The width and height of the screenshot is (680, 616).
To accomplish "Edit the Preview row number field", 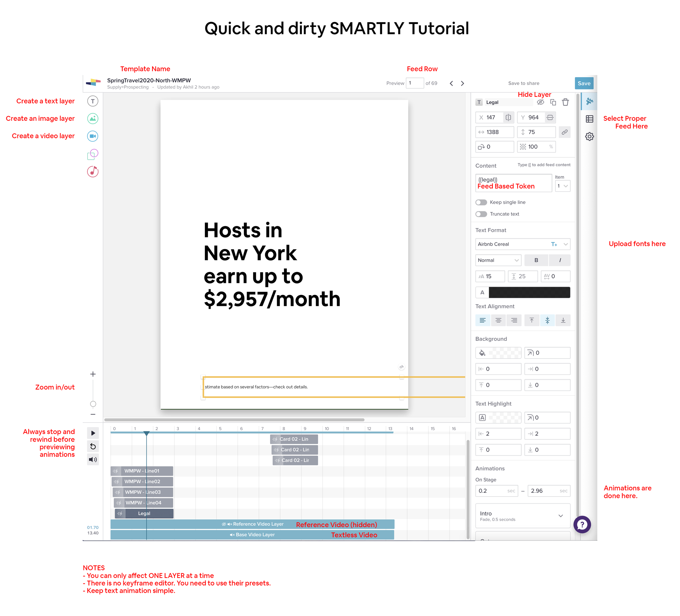I will point(415,83).
